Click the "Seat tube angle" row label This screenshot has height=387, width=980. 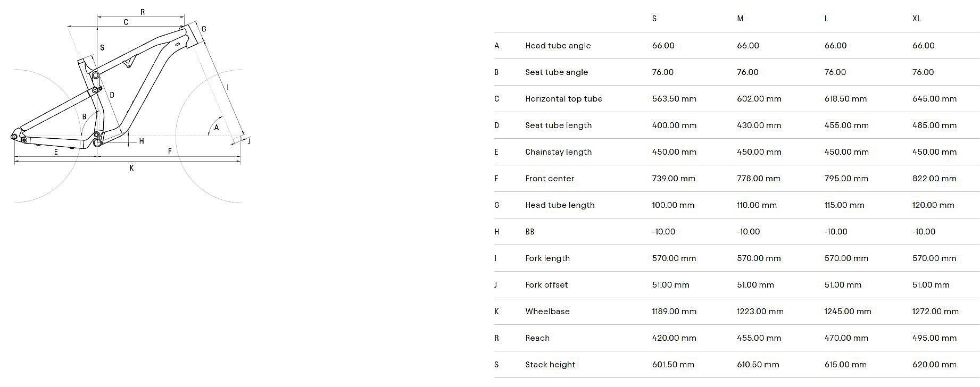tap(556, 72)
